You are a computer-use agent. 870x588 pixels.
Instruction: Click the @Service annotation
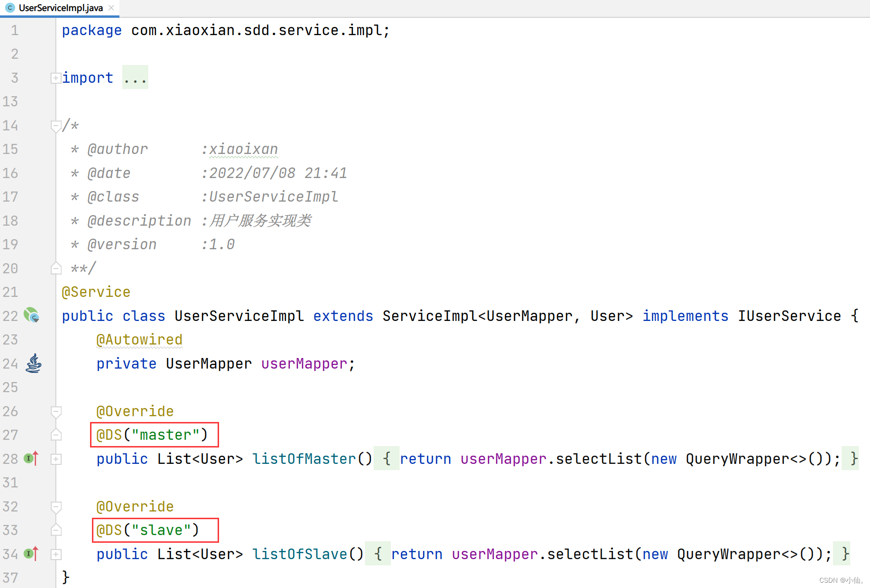tap(96, 292)
